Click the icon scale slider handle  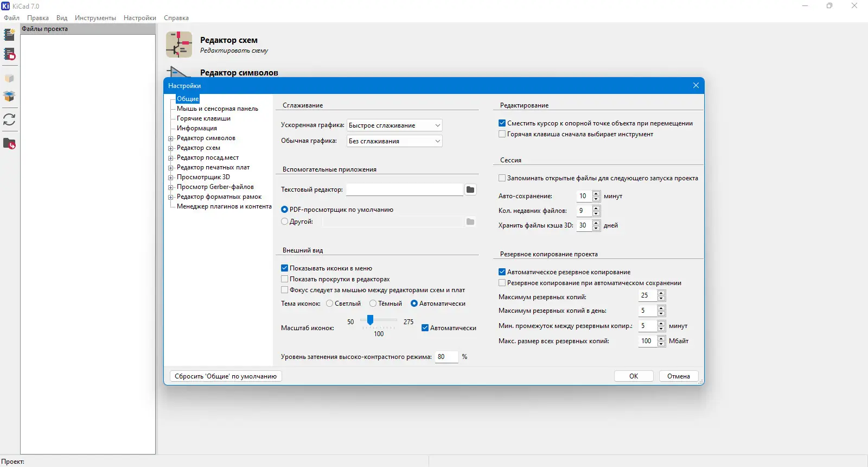click(370, 320)
